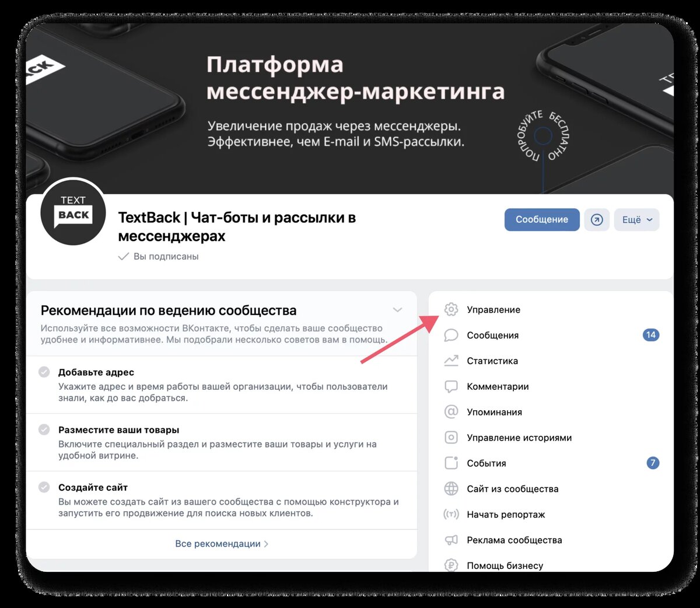Open the Статистика chart icon
This screenshot has width=700, height=608.
click(x=451, y=361)
